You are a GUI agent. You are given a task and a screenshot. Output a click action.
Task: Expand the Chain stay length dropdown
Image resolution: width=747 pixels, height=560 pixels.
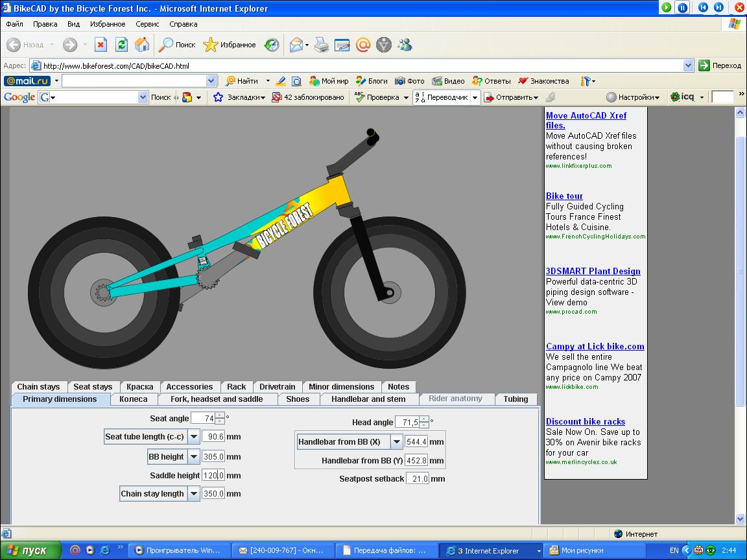[193, 494]
